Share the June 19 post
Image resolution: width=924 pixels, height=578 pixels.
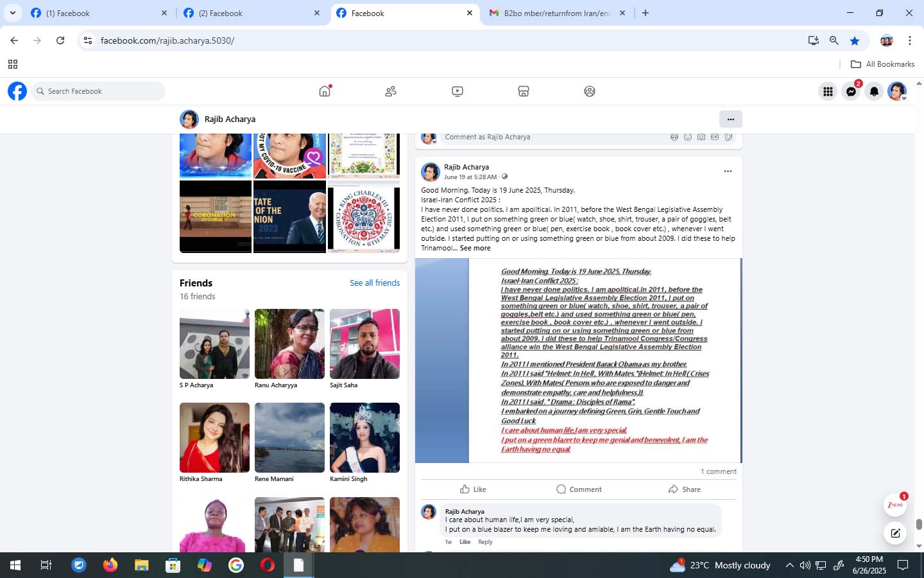pyautogui.click(x=684, y=489)
